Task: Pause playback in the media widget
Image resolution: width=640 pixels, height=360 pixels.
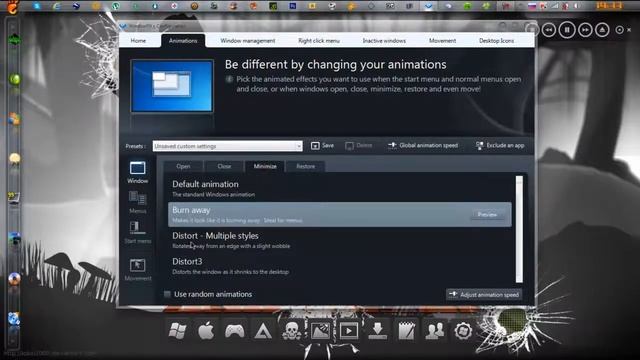Action: click(x=567, y=30)
